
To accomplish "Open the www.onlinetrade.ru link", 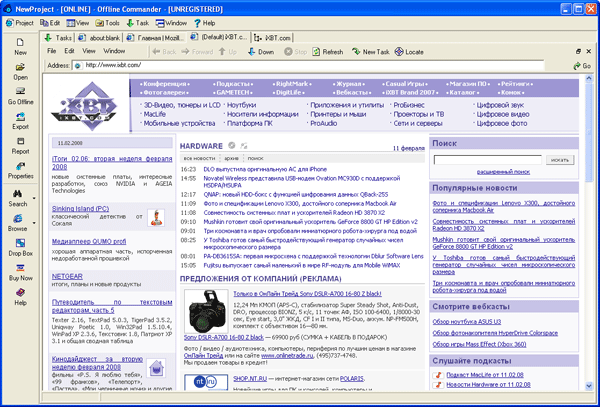I will [x=287, y=355].
